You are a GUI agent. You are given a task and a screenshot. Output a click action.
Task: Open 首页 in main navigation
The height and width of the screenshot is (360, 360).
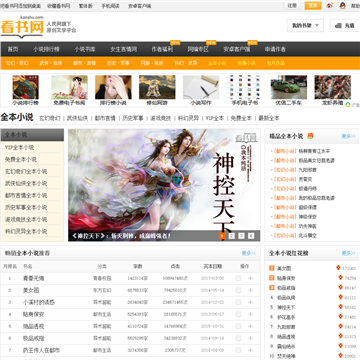tap(13, 49)
